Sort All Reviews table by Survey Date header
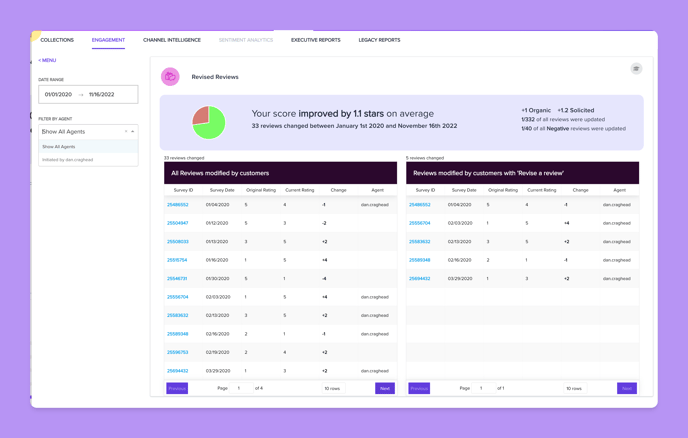Image resolution: width=688 pixels, height=438 pixels. [222, 190]
